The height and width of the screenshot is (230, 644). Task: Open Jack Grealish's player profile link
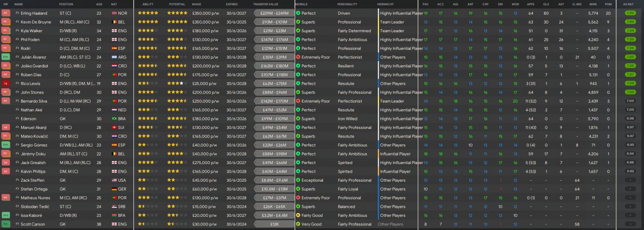click(x=33, y=163)
